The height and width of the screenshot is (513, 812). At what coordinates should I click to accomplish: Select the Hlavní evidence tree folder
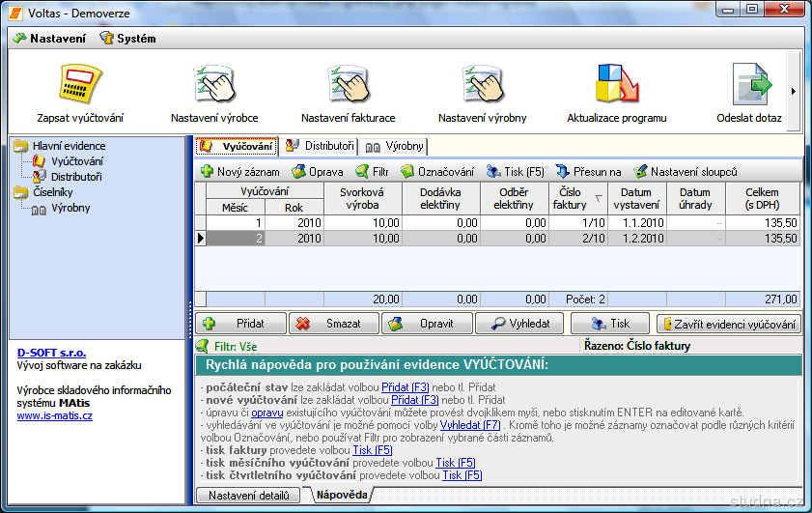coord(69,146)
